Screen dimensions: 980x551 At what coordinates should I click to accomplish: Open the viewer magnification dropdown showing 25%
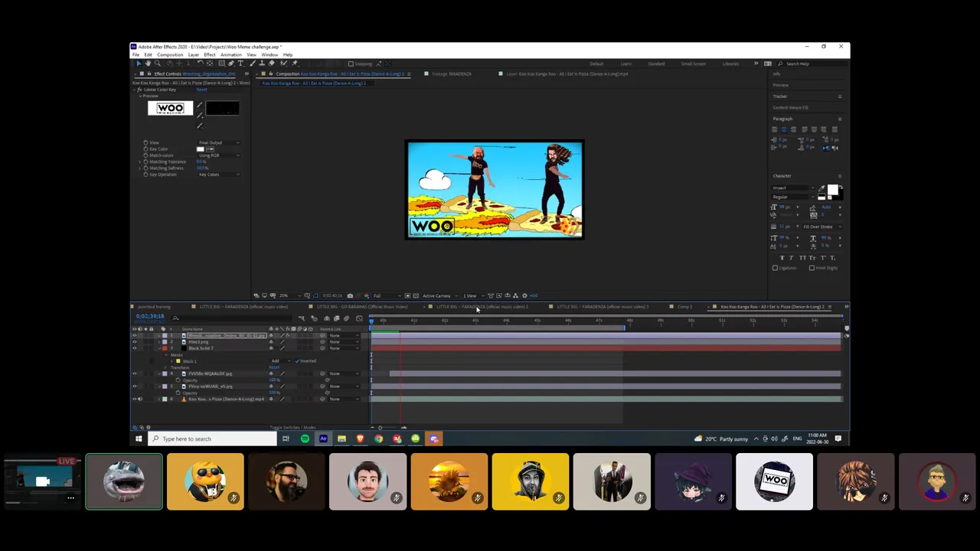[289, 295]
